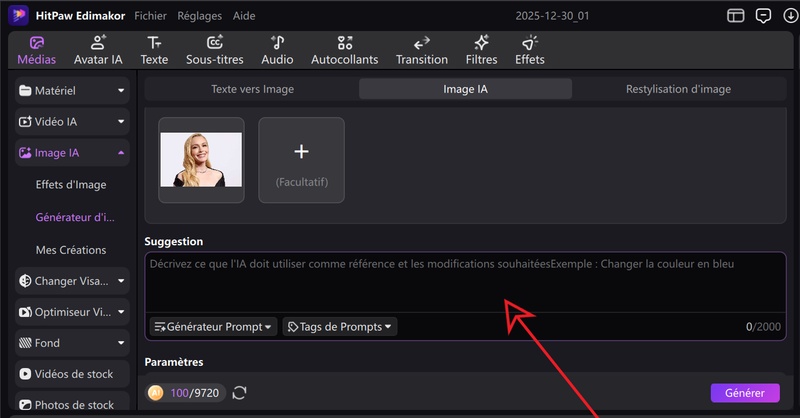The width and height of the screenshot is (800, 418).
Task: Select Générateur d'i... in sidebar
Action: pos(75,217)
